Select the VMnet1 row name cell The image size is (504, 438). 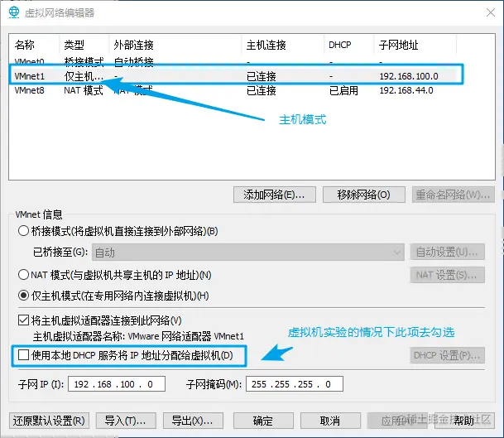(30, 76)
